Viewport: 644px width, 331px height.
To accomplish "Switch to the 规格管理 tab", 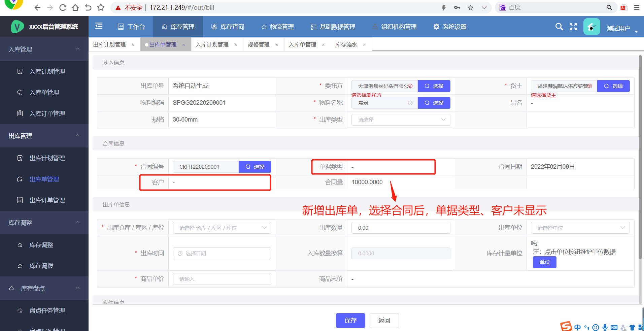I will (259, 44).
